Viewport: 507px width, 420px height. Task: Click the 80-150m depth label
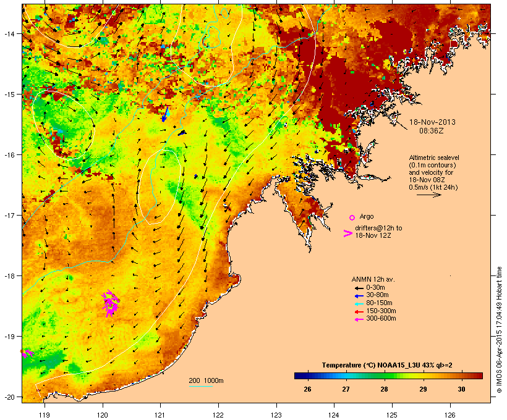(379, 303)
